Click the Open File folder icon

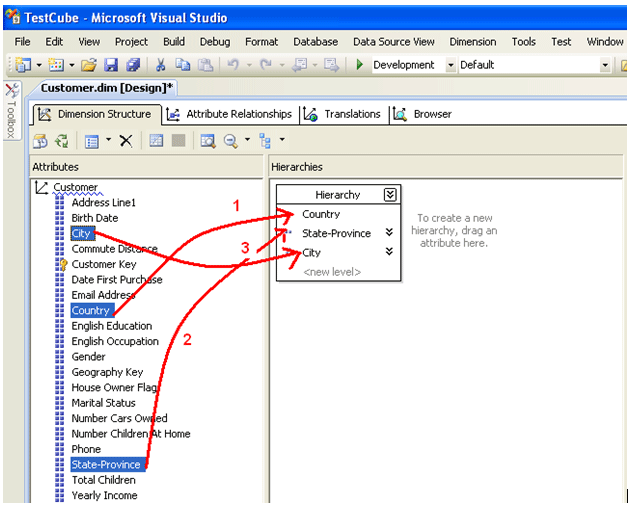click(x=89, y=65)
